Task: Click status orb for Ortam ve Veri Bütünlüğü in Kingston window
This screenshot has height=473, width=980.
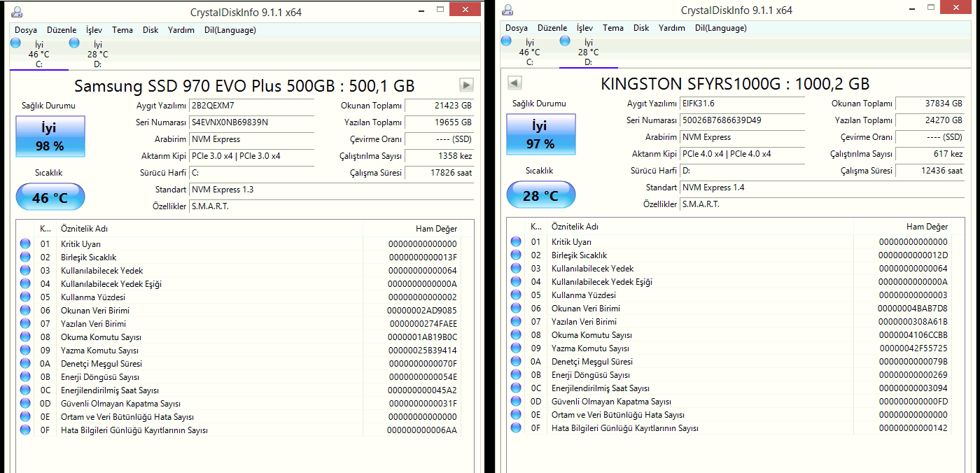Action: click(516, 415)
